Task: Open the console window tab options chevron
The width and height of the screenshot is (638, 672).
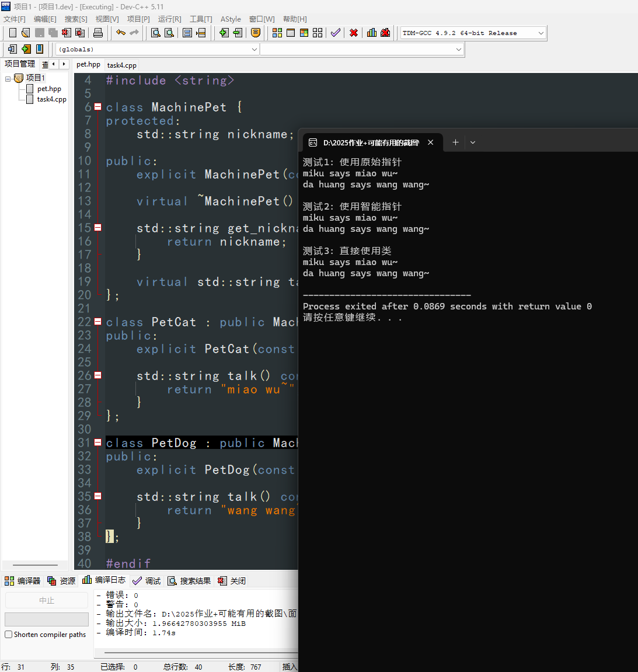Action: point(473,142)
